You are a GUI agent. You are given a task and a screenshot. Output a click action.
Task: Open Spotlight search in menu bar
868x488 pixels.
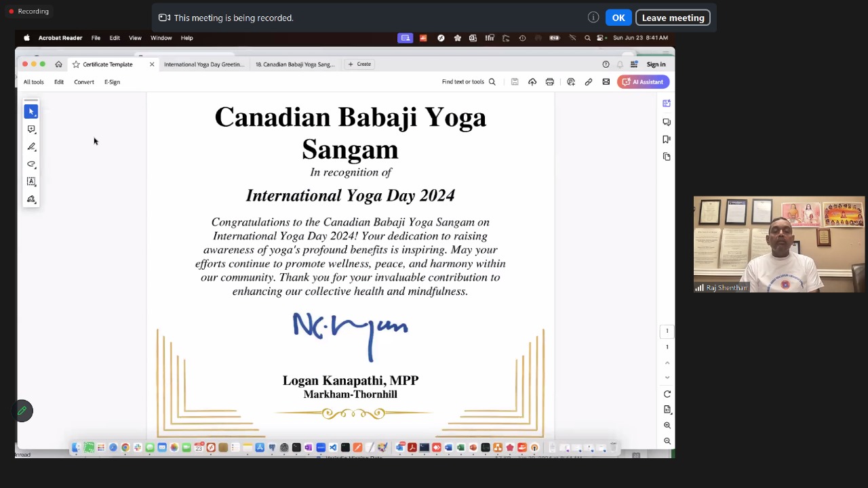click(587, 38)
